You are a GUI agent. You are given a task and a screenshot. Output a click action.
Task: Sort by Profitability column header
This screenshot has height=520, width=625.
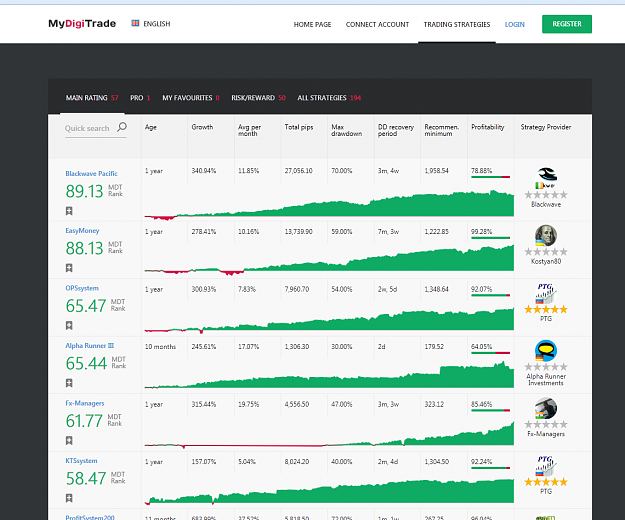(487, 127)
